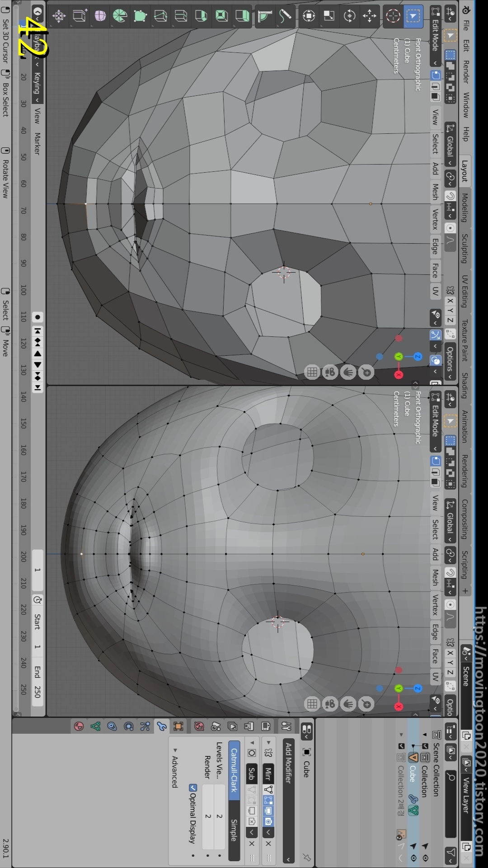Remove Subdivision modifier with its X button
This screenshot has height=868, width=488.
click(252, 844)
